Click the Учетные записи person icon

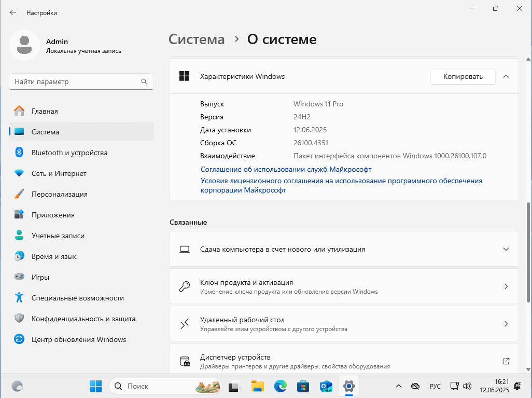pos(19,236)
